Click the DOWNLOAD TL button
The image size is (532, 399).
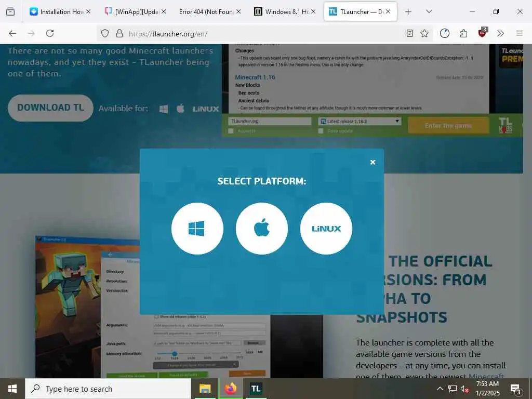(50, 108)
